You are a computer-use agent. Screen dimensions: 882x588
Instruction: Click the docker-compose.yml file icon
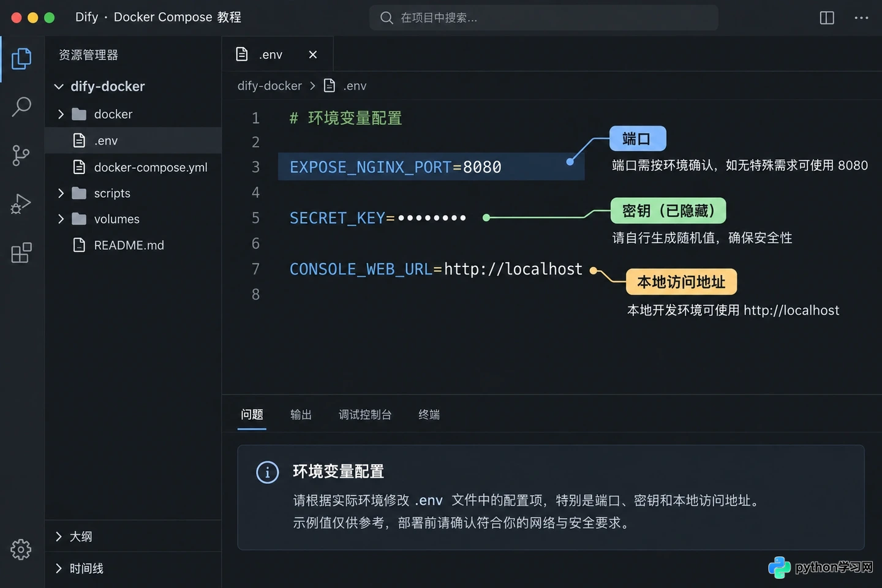pos(79,167)
